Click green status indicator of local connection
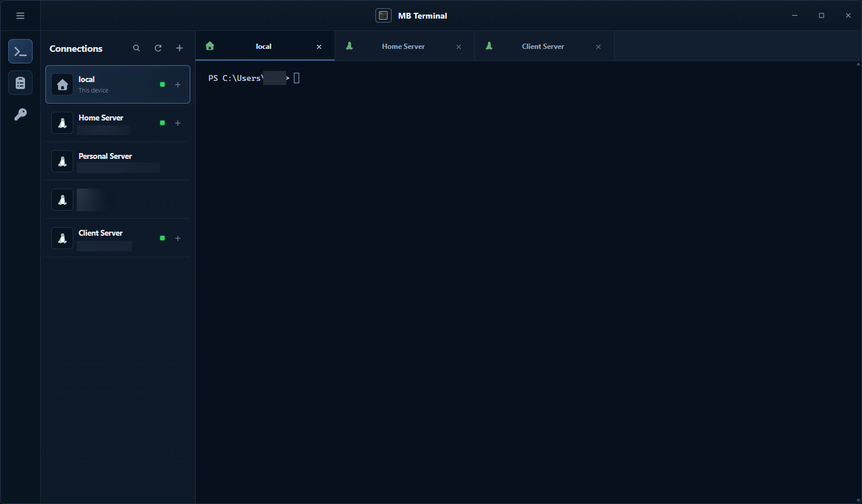Screen dimensions: 862x504 [162, 84]
